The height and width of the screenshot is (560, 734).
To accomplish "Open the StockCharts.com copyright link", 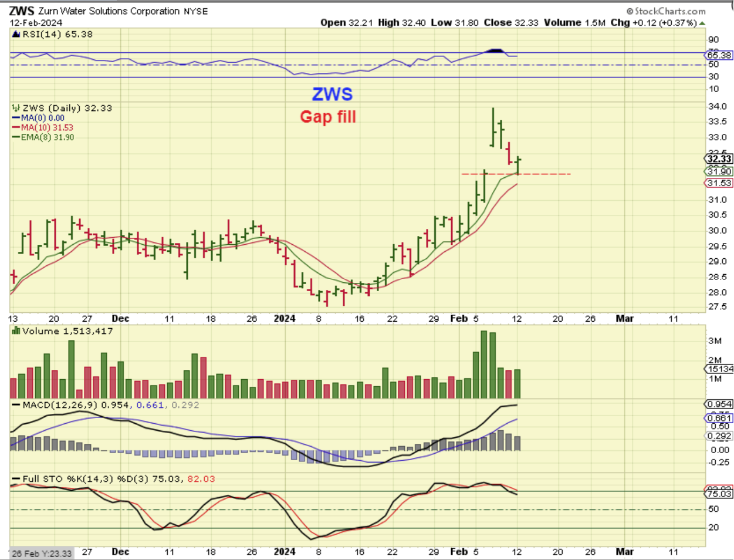I will pos(666,11).
